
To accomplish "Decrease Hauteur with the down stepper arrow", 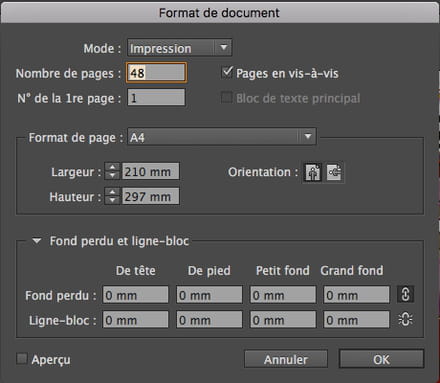I will point(112,200).
